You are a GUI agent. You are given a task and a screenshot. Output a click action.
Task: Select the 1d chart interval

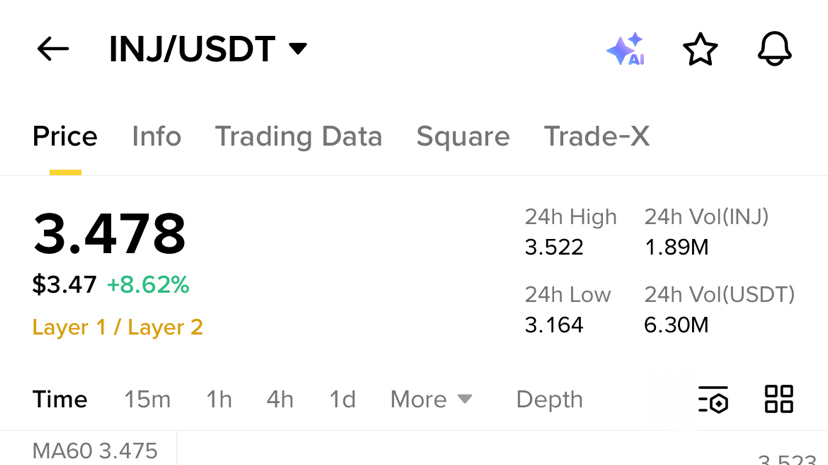coord(342,400)
